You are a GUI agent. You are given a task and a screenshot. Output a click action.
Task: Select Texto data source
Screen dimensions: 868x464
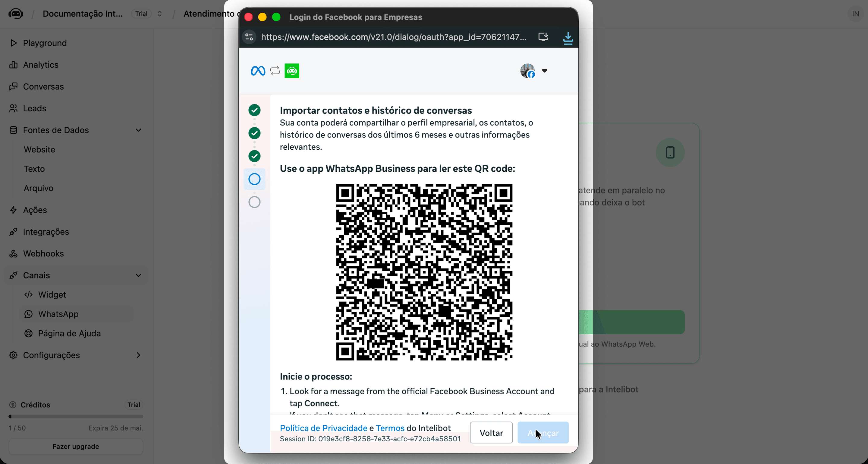click(x=34, y=169)
